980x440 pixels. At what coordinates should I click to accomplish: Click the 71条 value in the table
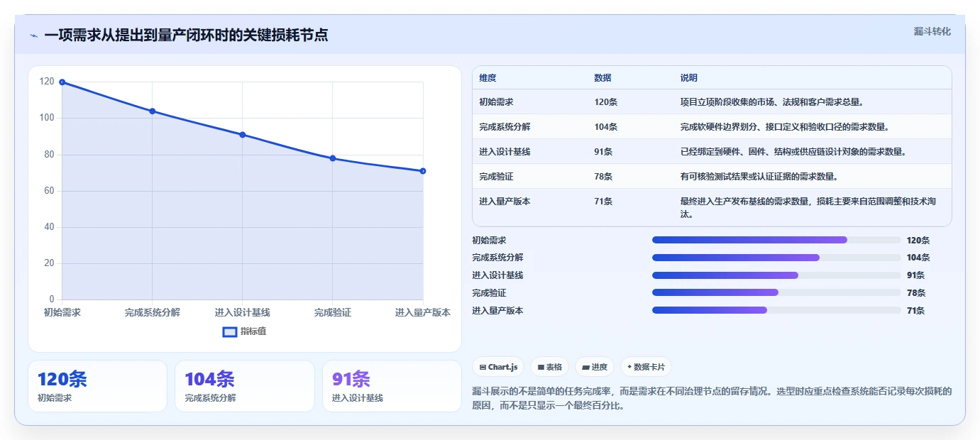tap(603, 202)
